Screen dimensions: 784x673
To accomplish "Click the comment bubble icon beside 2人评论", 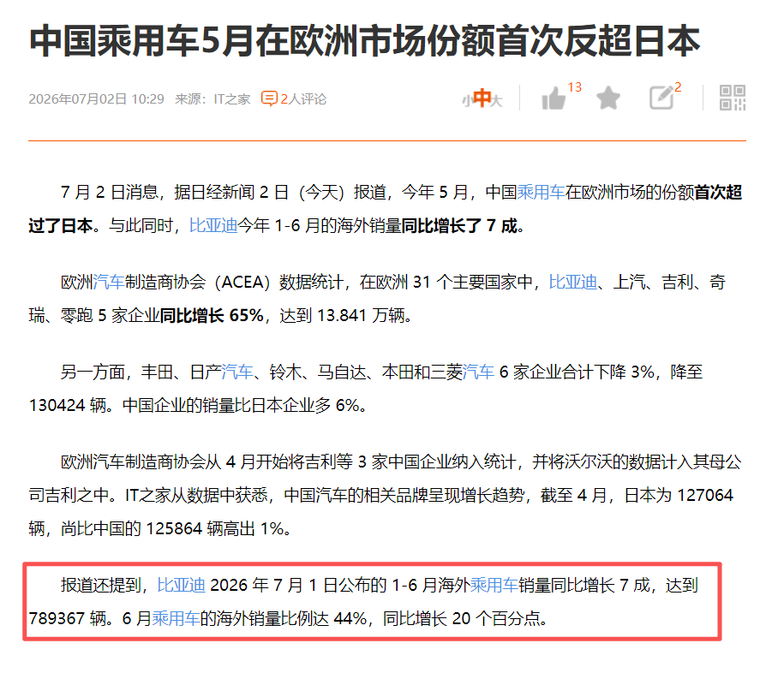I will (269, 98).
